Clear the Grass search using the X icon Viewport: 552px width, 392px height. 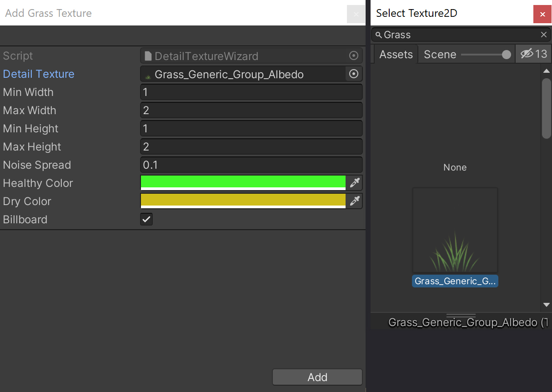(544, 35)
